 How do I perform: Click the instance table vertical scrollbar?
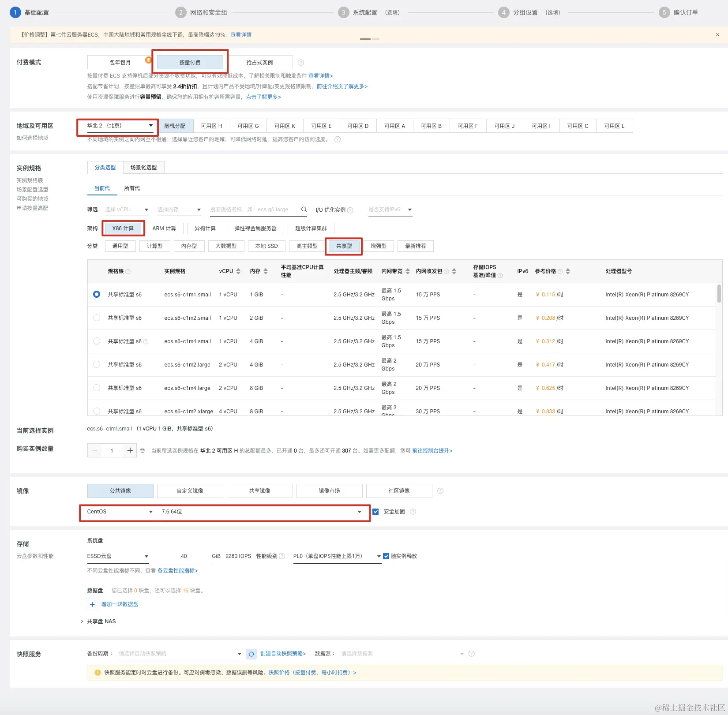tap(719, 294)
